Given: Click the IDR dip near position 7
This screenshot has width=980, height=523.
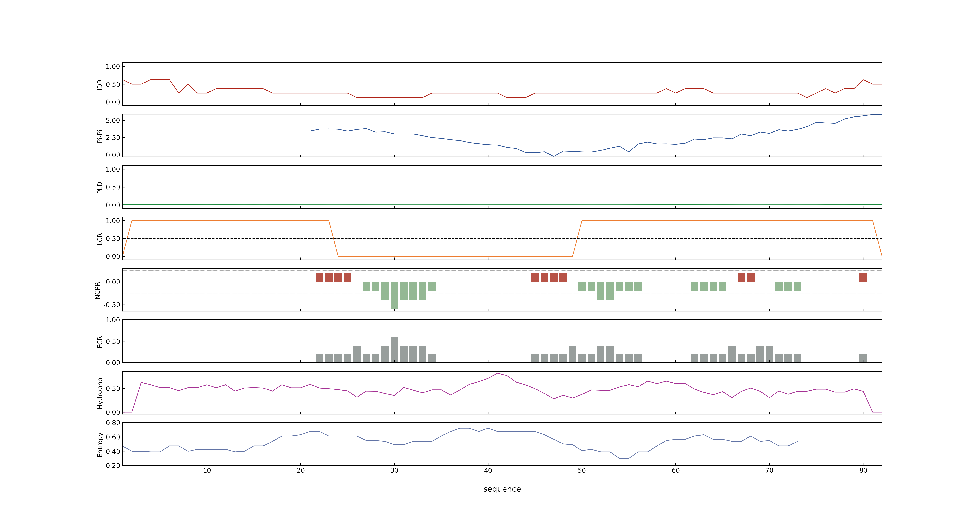Looking at the screenshot, I should tap(179, 93).
